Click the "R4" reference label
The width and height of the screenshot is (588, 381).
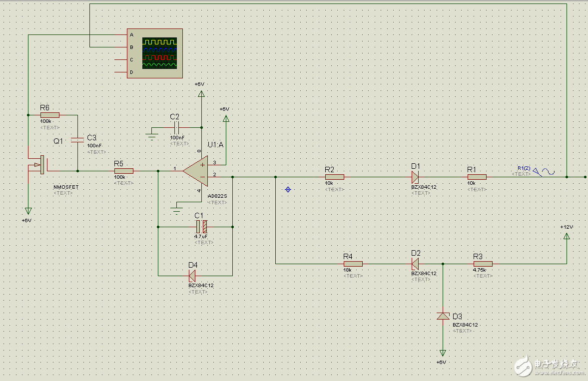348,256
